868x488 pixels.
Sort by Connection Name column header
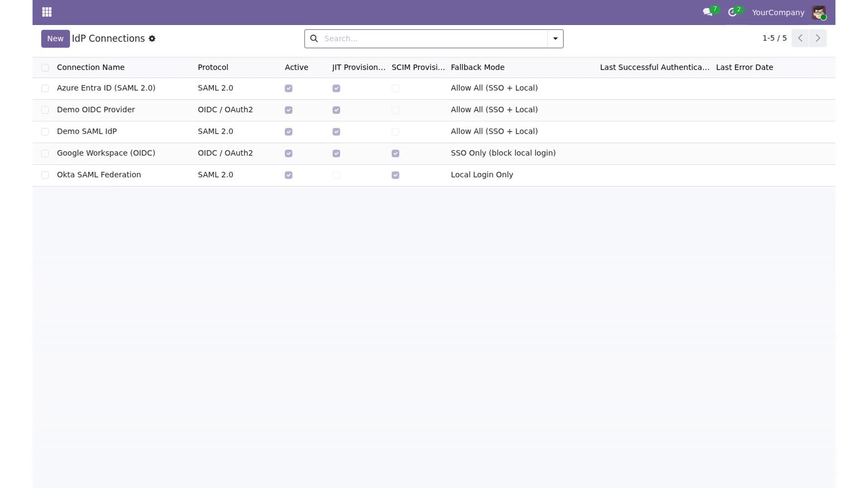pyautogui.click(x=90, y=67)
